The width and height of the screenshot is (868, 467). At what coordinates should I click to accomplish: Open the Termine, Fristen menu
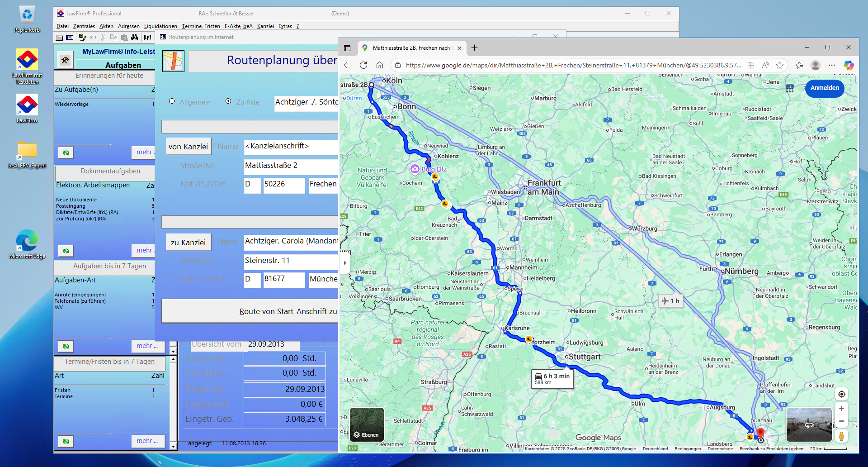(x=201, y=26)
